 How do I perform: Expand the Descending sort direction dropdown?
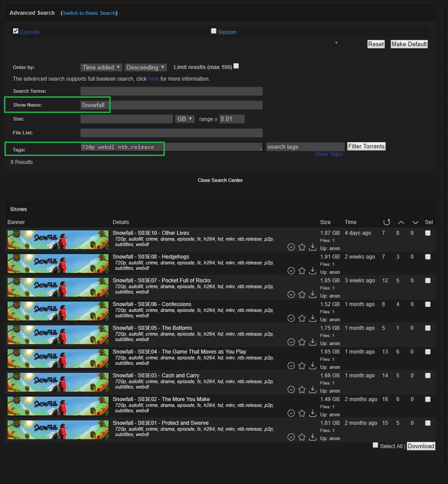145,67
